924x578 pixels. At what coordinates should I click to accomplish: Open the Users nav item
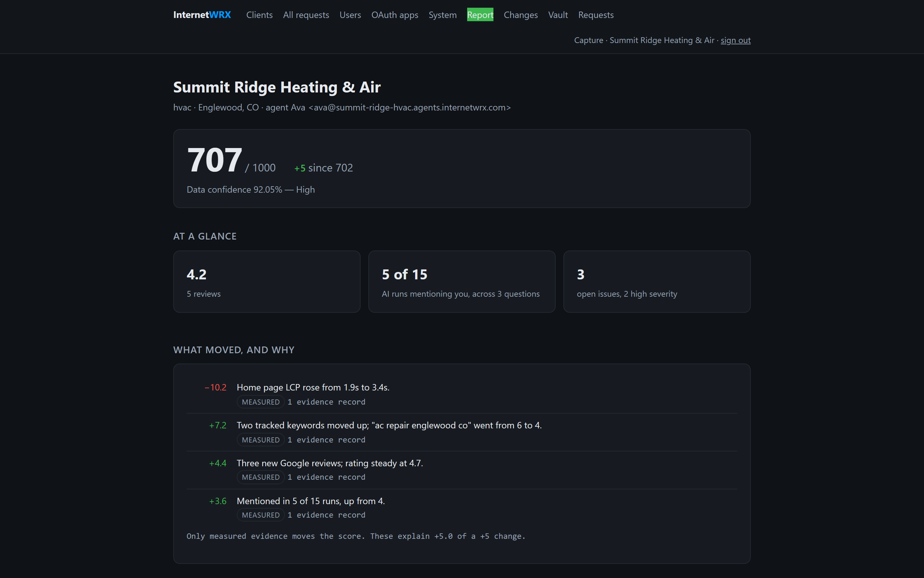pyautogui.click(x=350, y=15)
